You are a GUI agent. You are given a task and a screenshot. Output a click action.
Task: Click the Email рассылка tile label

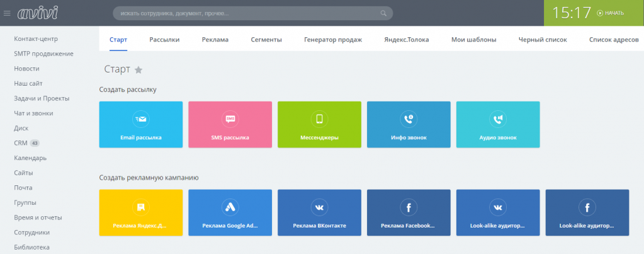pyautogui.click(x=141, y=137)
